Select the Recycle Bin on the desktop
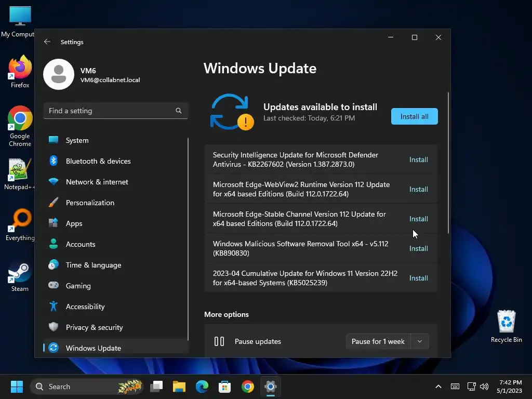Viewport: 532px width, 399px height. pos(506,326)
